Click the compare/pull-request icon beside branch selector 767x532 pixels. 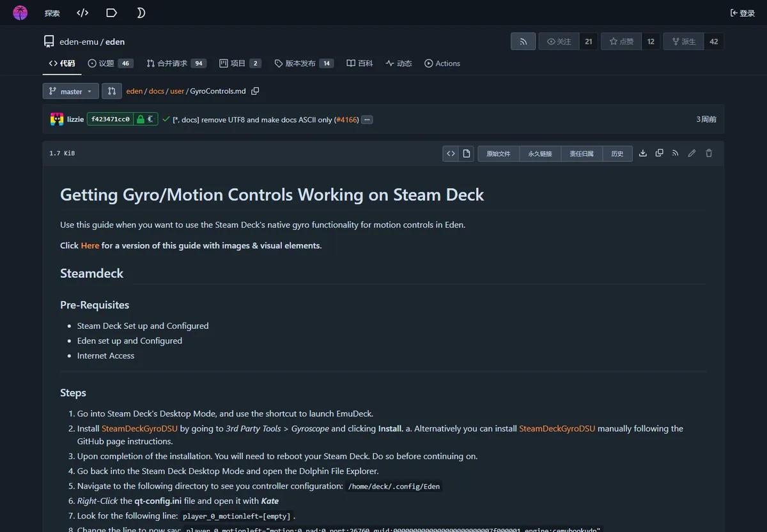point(112,91)
